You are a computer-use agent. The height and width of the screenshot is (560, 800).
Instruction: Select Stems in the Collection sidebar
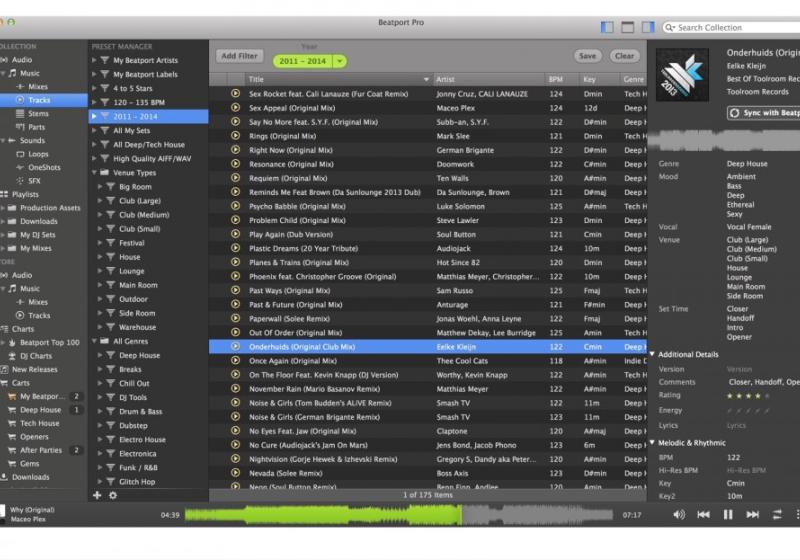pyautogui.click(x=38, y=114)
